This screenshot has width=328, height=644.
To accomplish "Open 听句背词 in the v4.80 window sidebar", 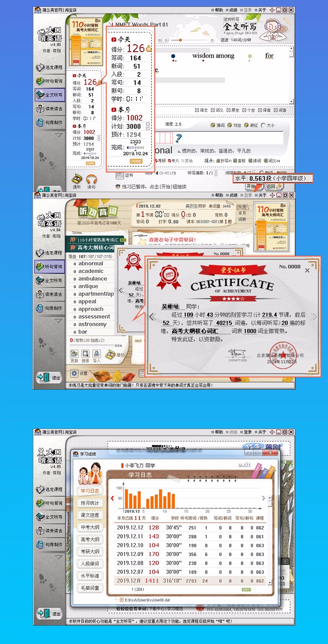I will 49,81.
